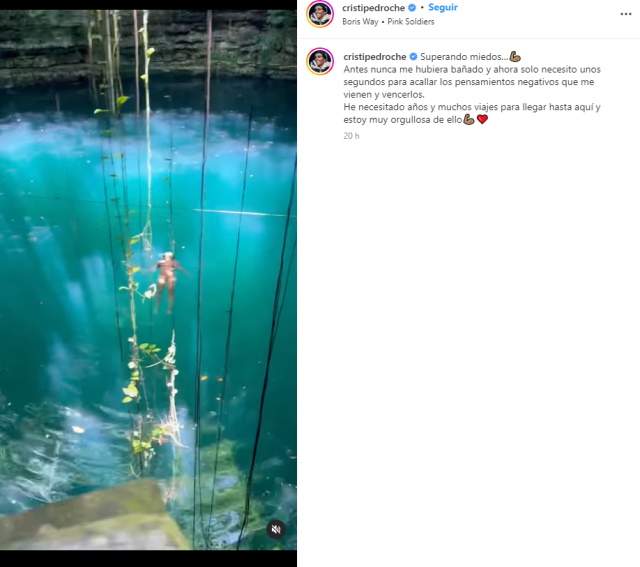Screen dimensions: 640x567
Task: Click the verified badge next to header username
Action: [x=412, y=8]
